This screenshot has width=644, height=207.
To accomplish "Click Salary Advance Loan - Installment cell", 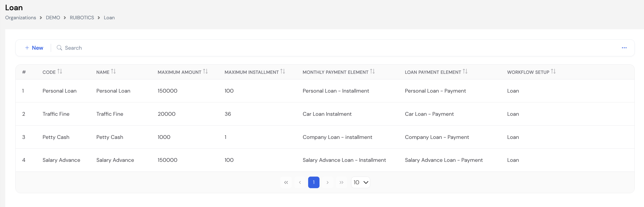I will tap(344, 160).
